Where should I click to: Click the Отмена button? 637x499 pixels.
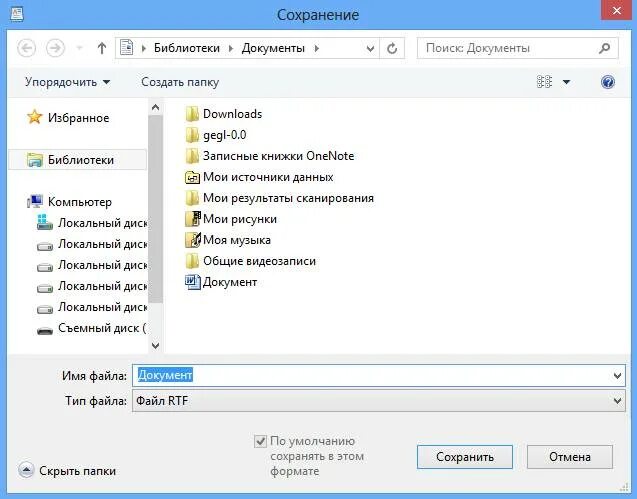point(570,457)
